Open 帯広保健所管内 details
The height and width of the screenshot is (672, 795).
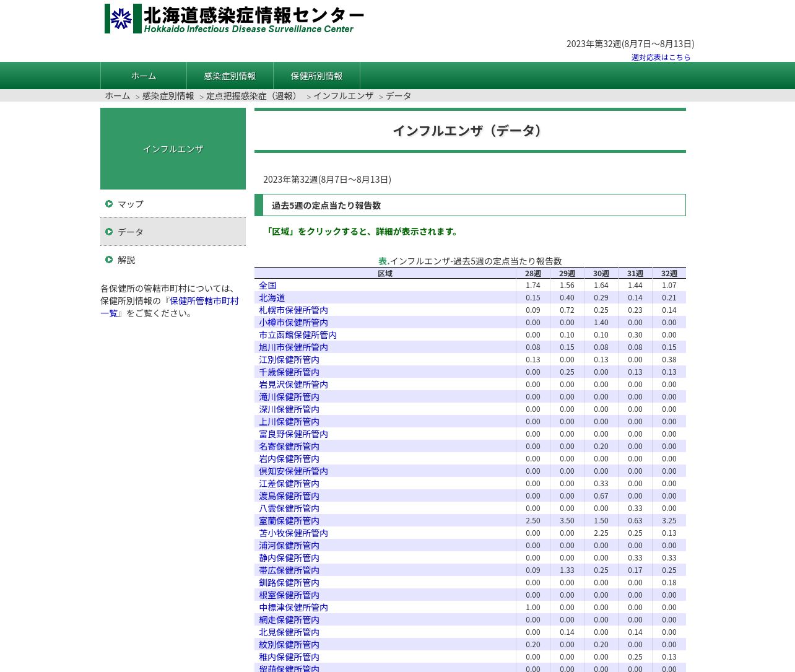(x=289, y=570)
